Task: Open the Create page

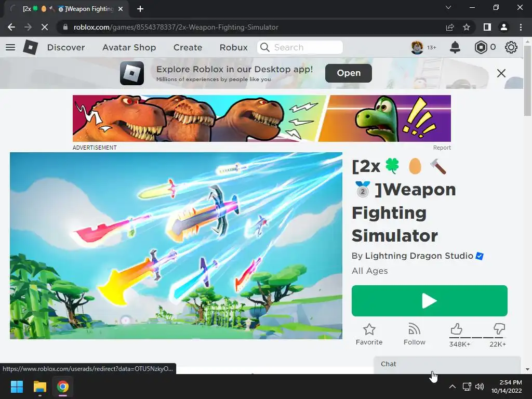Action: 188,47
